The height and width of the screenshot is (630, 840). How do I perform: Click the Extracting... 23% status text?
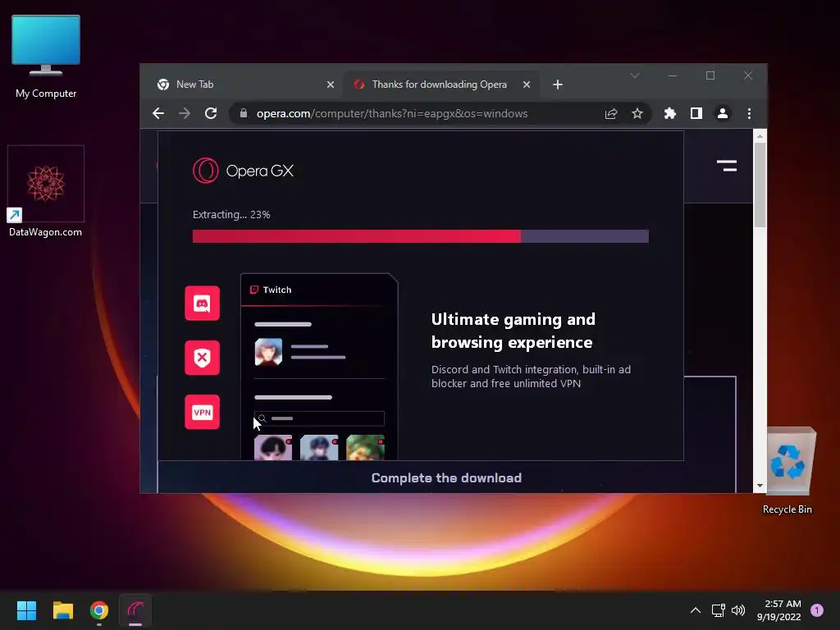pos(231,214)
